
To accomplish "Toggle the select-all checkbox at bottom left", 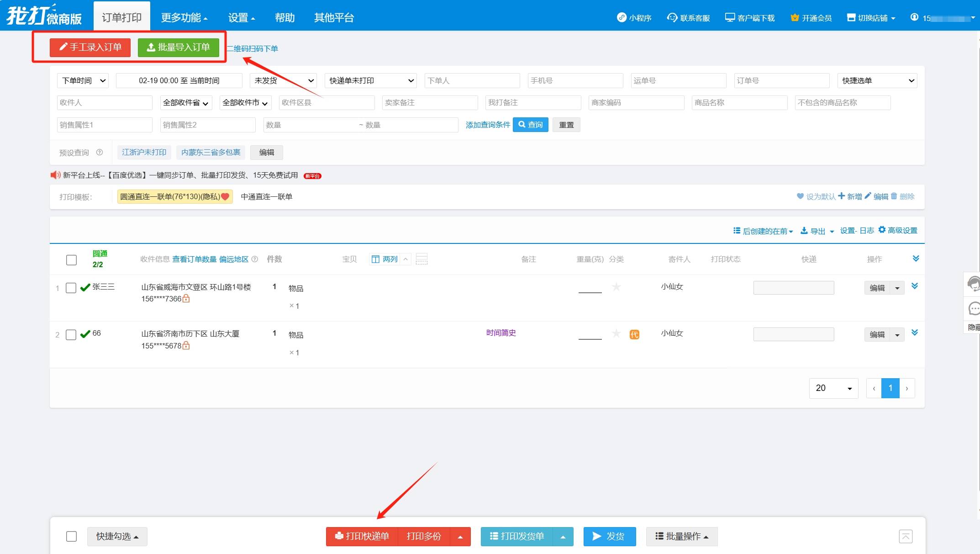I will pyautogui.click(x=70, y=537).
